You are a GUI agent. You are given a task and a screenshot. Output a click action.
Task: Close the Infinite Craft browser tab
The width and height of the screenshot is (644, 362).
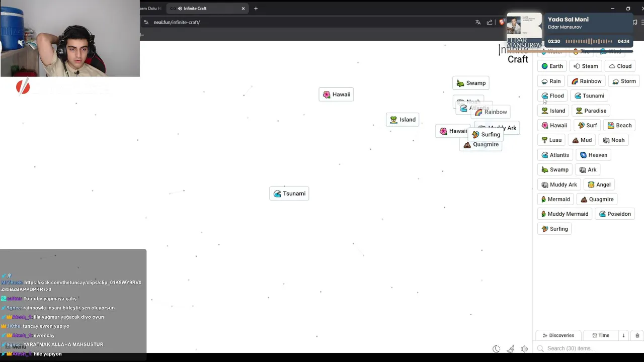tap(243, 9)
